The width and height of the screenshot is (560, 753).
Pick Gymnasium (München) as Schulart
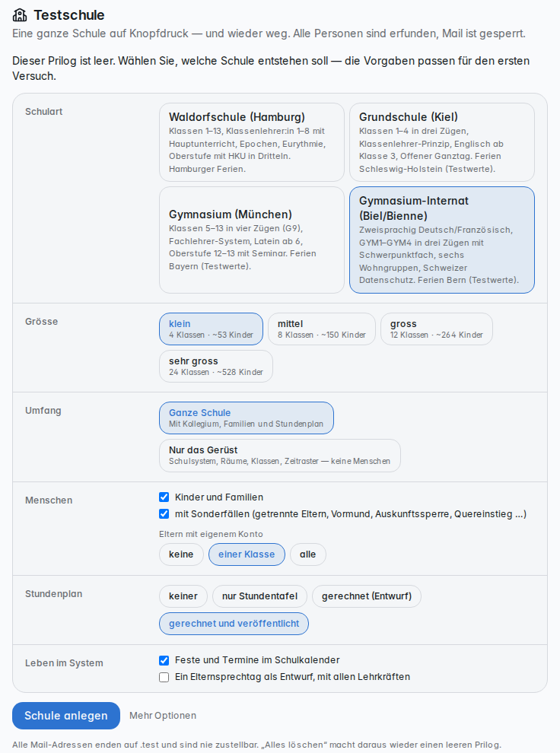click(x=252, y=240)
